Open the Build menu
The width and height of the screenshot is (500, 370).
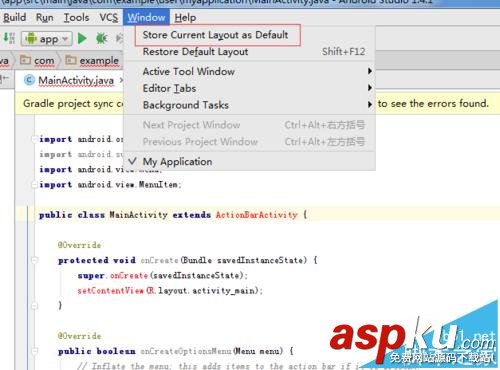[x=15, y=17]
